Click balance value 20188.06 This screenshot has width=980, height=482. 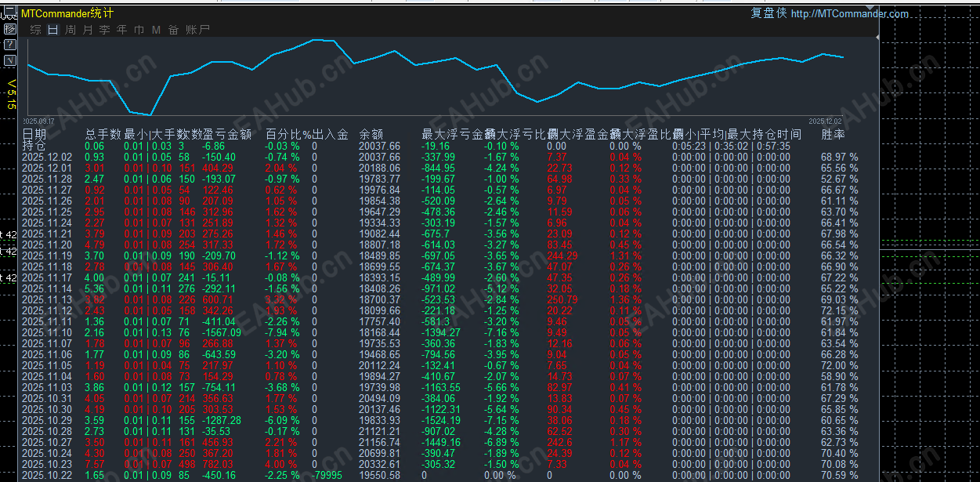pos(379,169)
